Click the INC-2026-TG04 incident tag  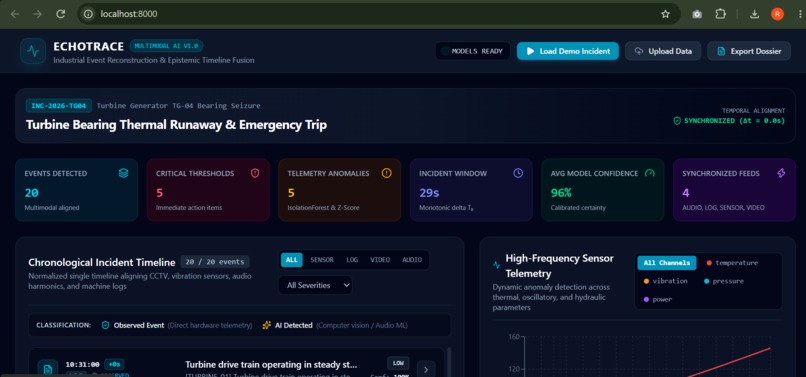point(59,105)
